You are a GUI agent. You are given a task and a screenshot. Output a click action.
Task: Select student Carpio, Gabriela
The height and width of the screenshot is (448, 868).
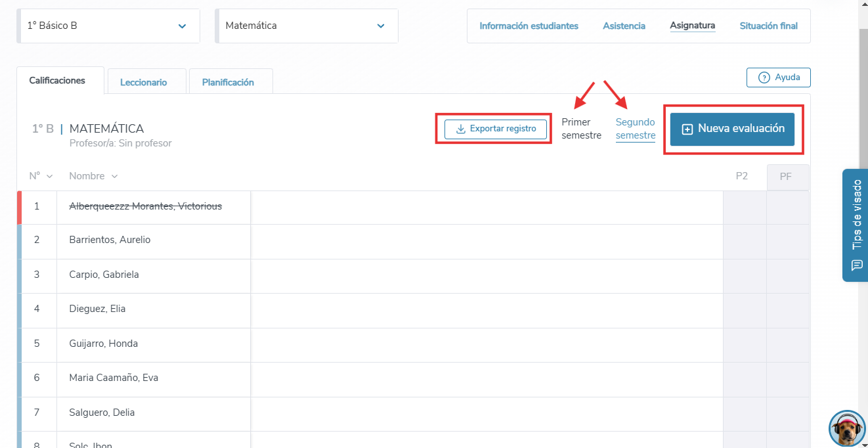point(104,275)
